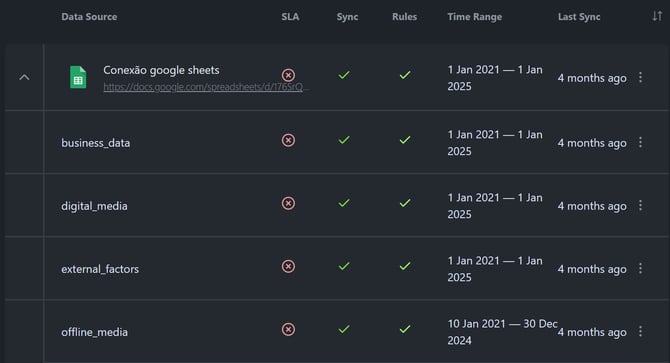
Task: Click the Google Sheets file icon
Action: [x=78, y=77]
